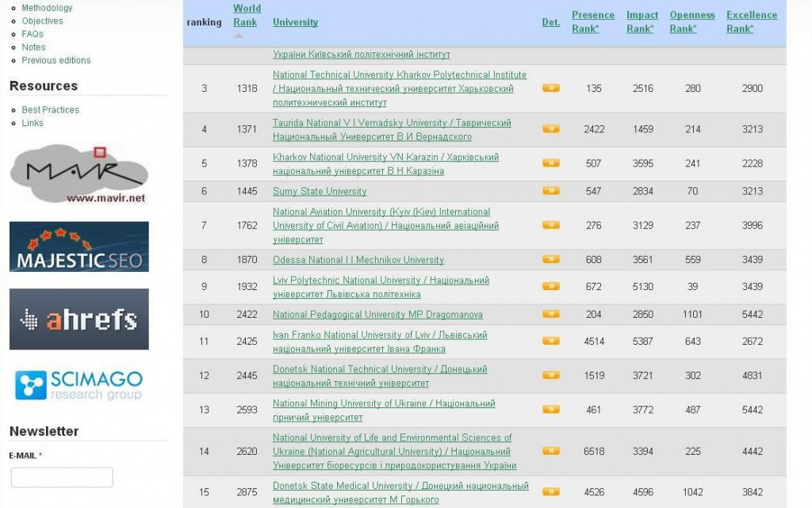The image size is (812, 508).
Task: Open details icon for Ivan Franko University
Action: (x=551, y=341)
